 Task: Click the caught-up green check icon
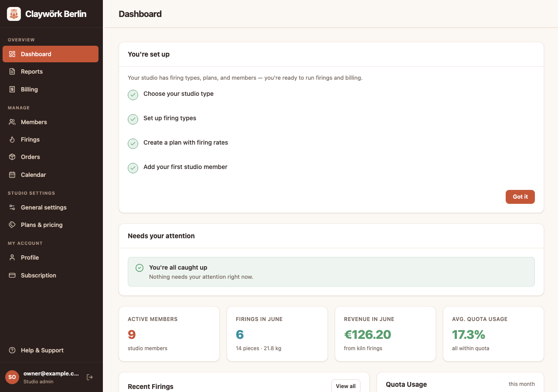click(139, 268)
